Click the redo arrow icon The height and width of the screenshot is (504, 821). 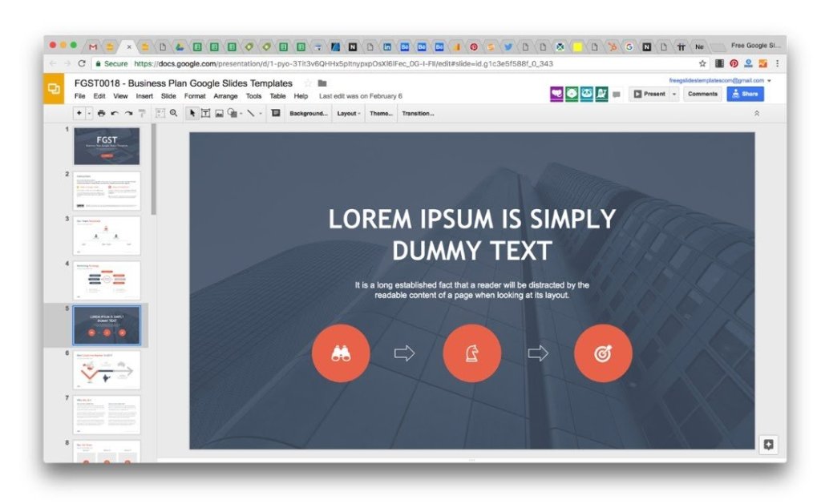[x=128, y=114]
